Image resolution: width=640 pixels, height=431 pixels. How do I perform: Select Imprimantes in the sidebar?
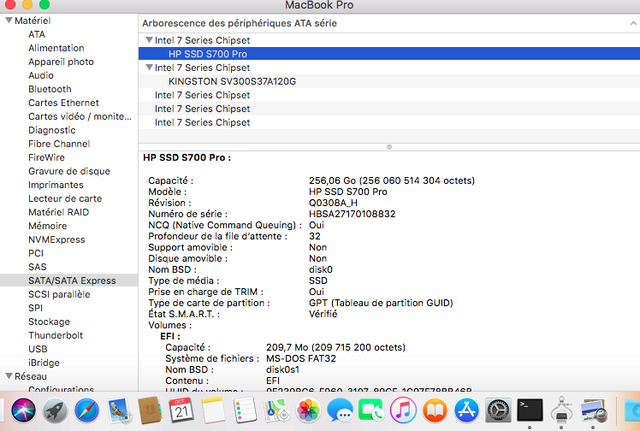pos(56,185)
